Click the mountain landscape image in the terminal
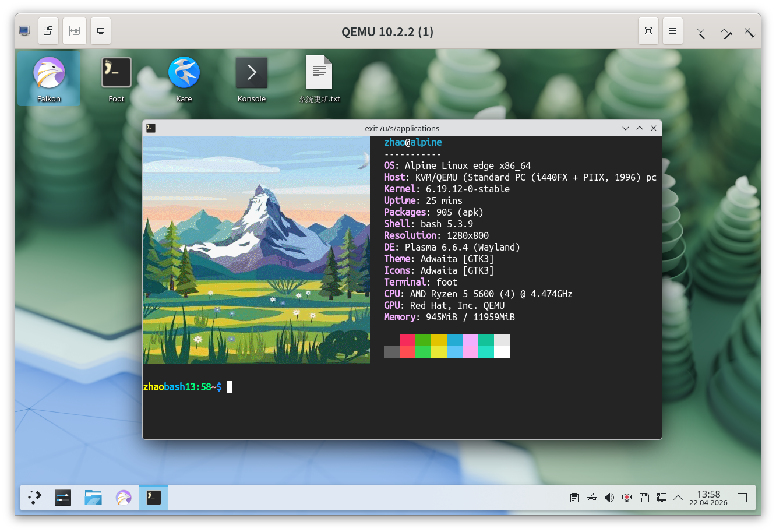This screenshot has height=532, width=776. (x=256, y=250)
